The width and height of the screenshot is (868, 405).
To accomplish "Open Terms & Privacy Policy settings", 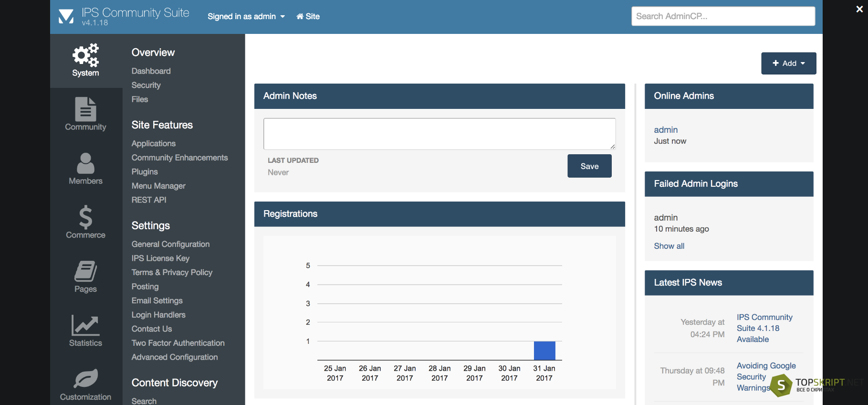I will [x=172, y=272].
